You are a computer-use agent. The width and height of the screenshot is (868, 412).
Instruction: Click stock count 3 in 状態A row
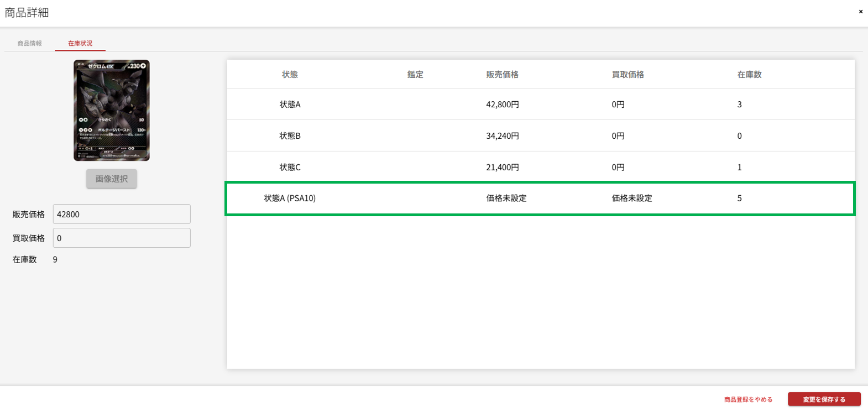coord(739,104)
